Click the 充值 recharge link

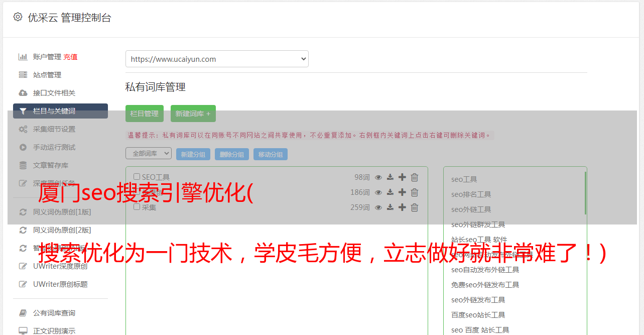click(70, 57)
